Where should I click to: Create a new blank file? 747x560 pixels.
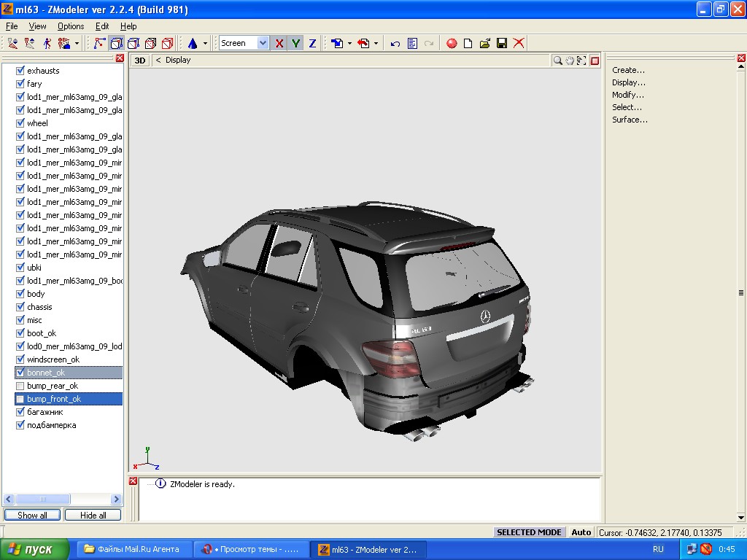tap(468, 43)
